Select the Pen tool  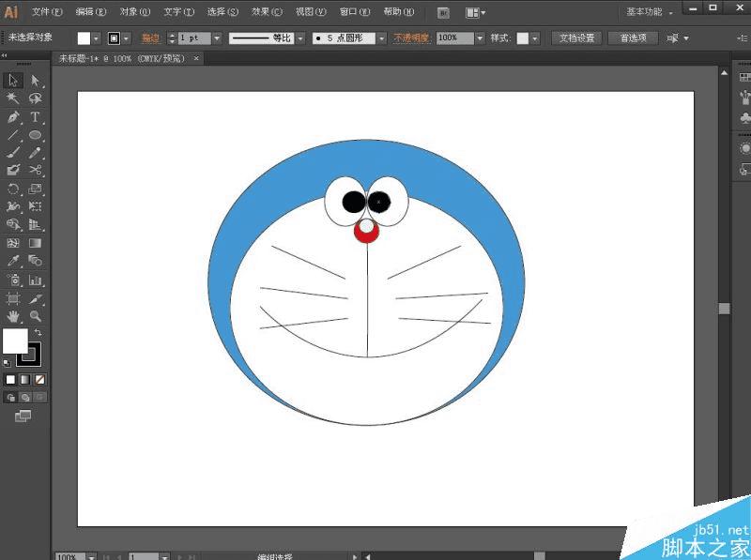(x=13, y=117)
